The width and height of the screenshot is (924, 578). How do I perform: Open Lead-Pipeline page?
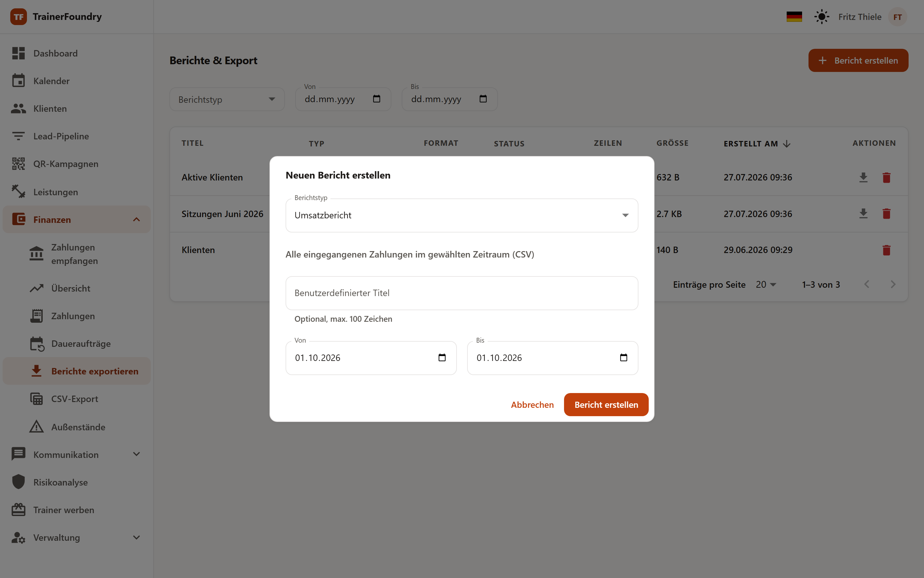coord(76,136)
